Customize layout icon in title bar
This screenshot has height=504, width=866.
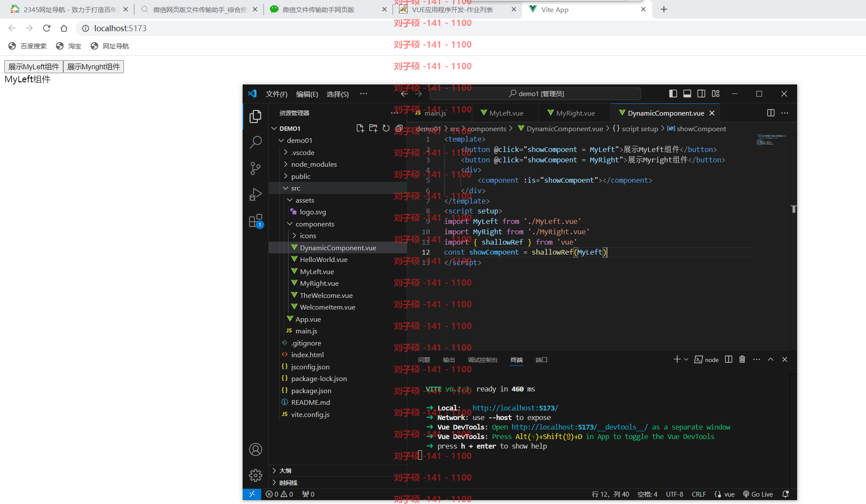716,94
